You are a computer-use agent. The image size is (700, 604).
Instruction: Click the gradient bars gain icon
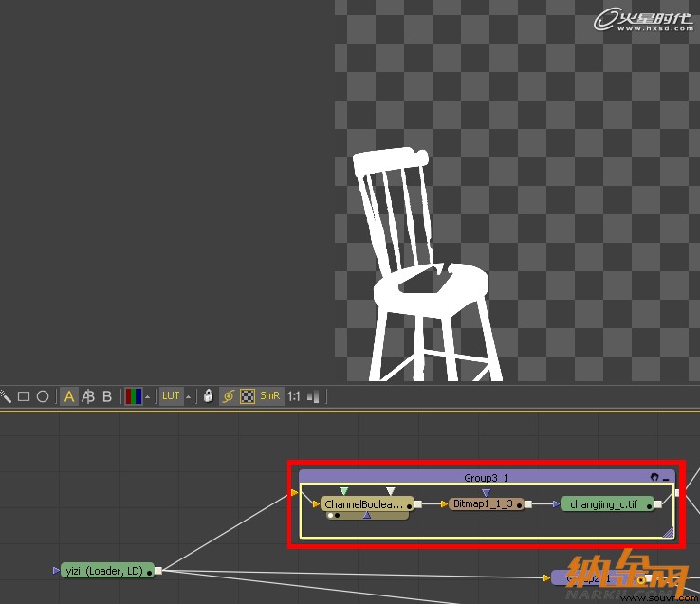click(313, 396)
